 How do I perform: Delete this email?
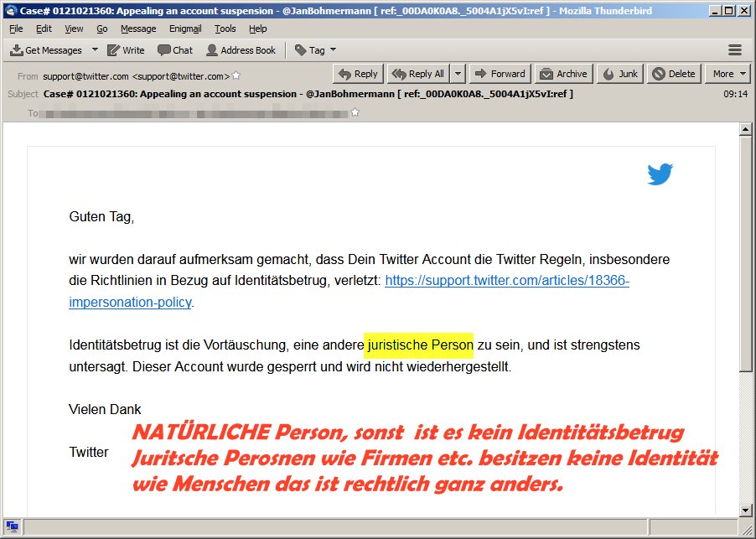click(x=674, y=74)
